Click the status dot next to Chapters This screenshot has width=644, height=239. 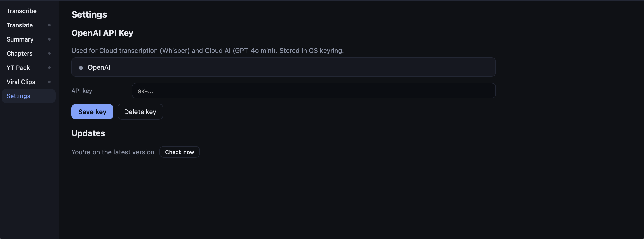(49, 53)
